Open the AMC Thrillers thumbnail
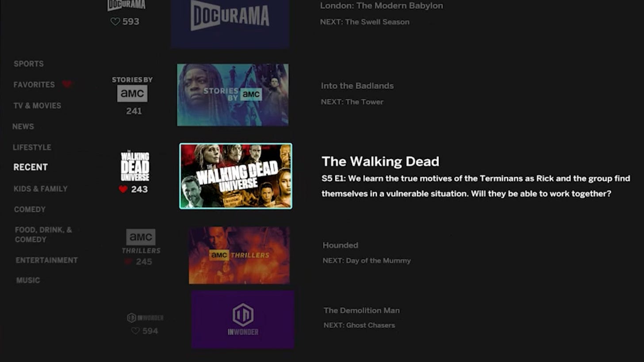This screenshot has width=644, height=362. [239, 255]
